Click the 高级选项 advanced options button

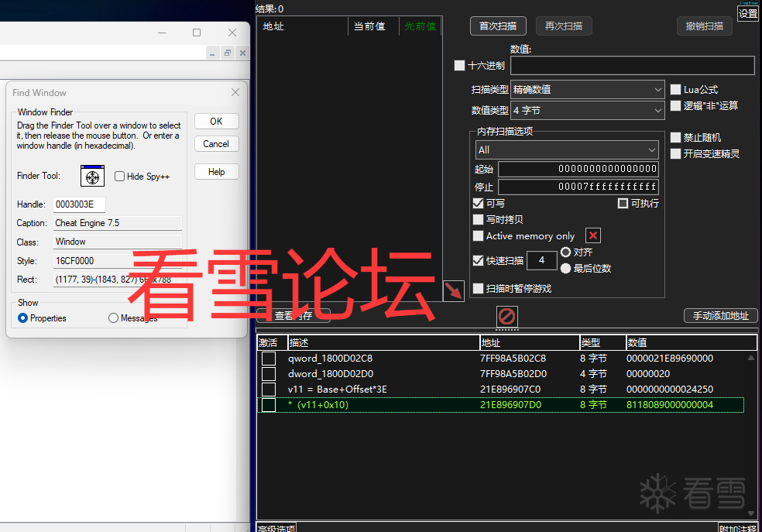click(x=276, y=527)
